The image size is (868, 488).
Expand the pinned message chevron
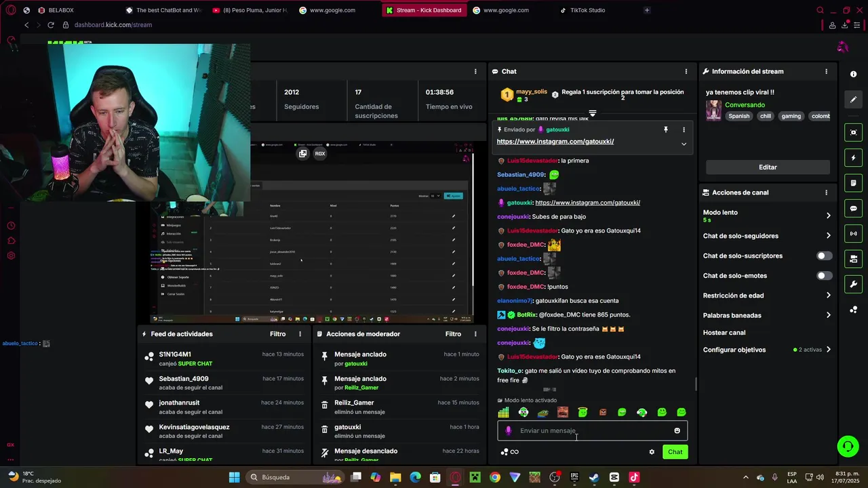pyautogui.click(x=684, y=144)
